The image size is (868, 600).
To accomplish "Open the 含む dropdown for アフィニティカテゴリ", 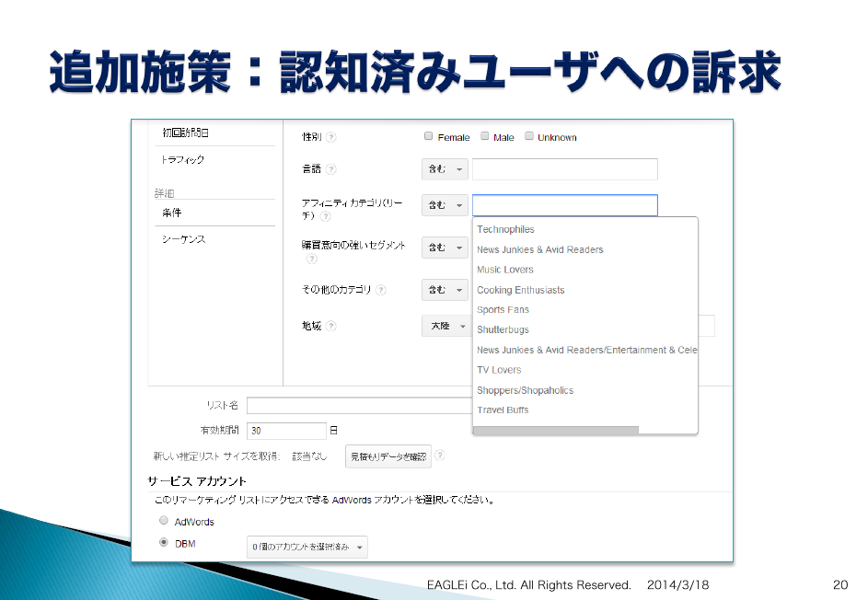I will [446, 205].
